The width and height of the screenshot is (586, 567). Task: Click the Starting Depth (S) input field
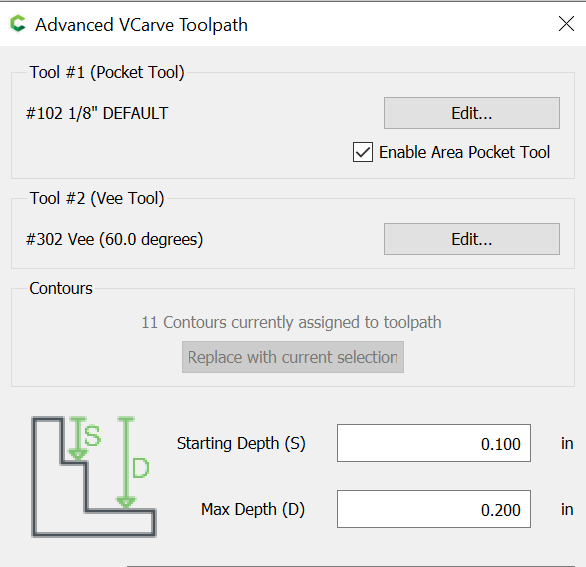pos(434,443)
